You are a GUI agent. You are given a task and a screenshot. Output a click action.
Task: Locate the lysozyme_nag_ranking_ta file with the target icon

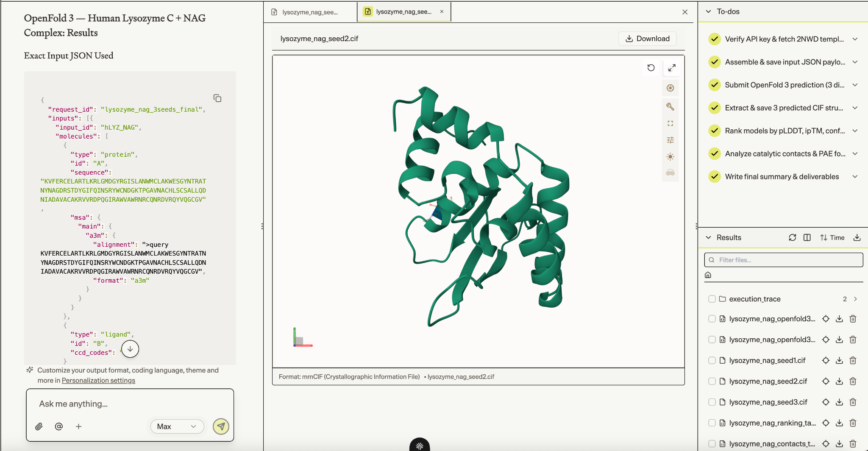[x=826, y=423]
